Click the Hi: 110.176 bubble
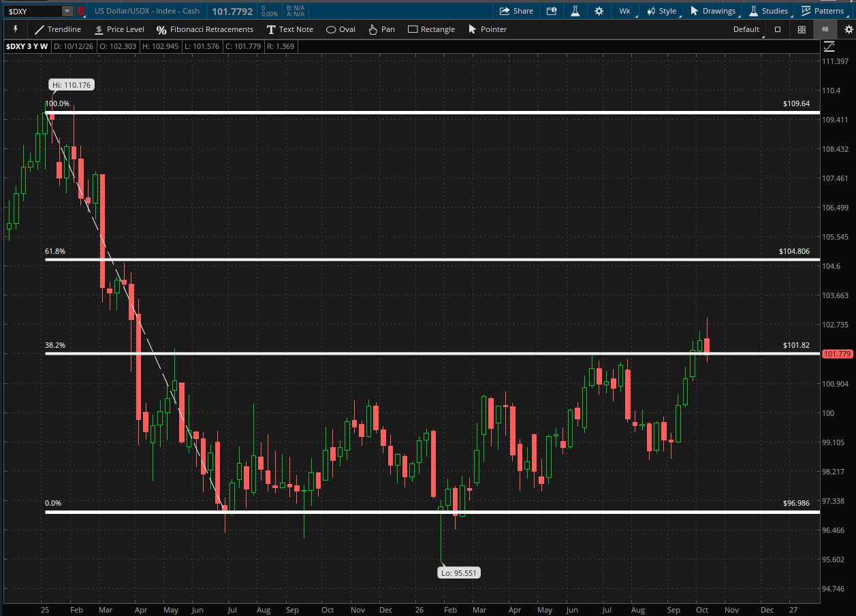Viewport: 856px width, 616px height. [x=71, y=85]
